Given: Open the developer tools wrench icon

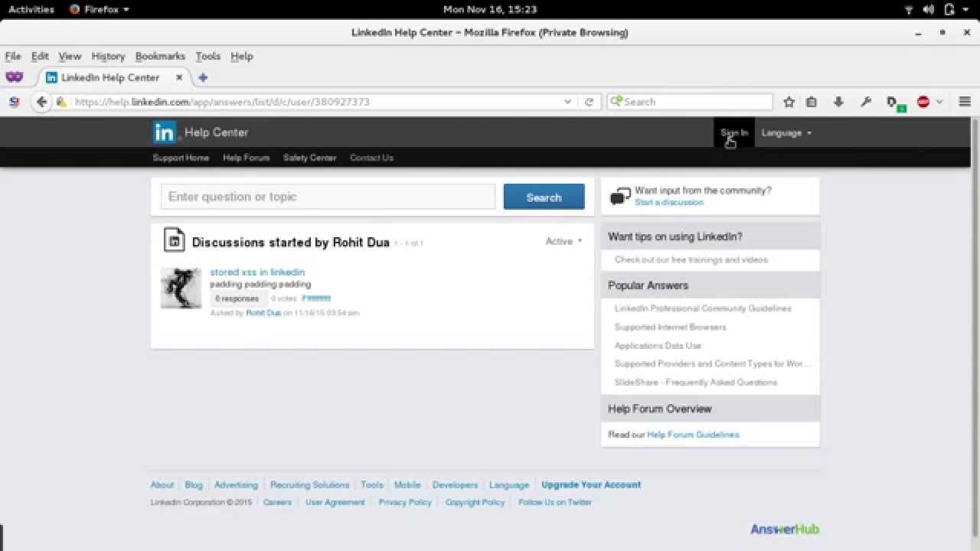Looking at the screenshot, I should (866, 102).
